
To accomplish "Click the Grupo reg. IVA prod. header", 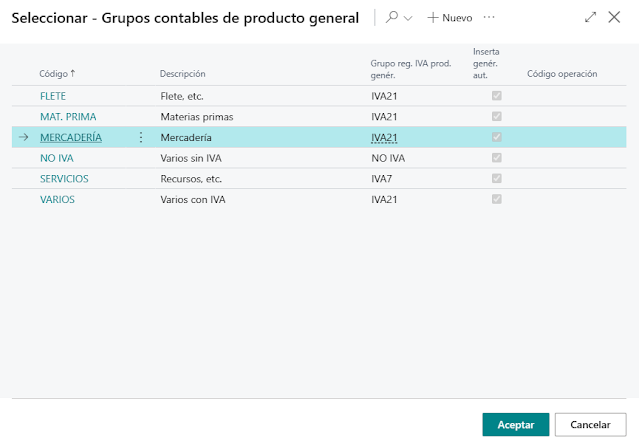I will pos(411,69).
